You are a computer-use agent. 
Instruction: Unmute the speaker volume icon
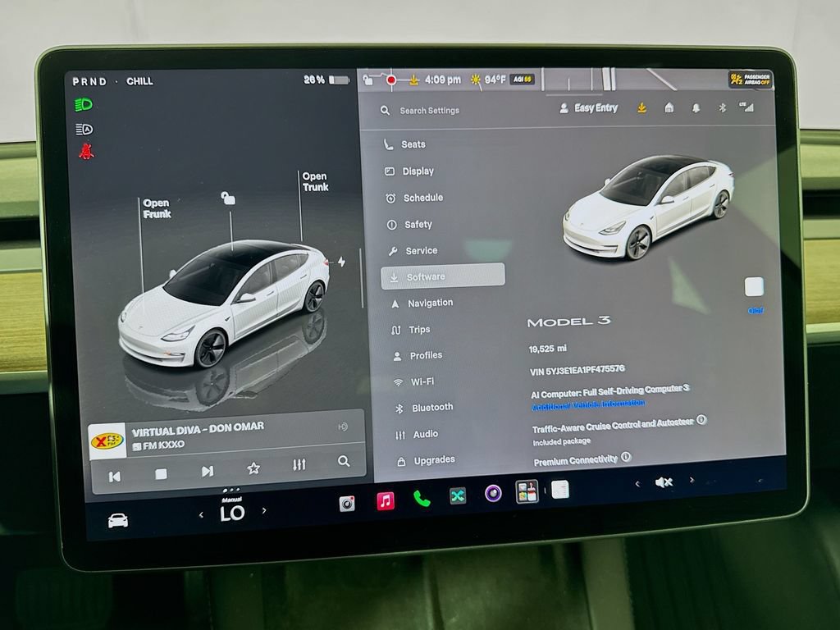664,482
